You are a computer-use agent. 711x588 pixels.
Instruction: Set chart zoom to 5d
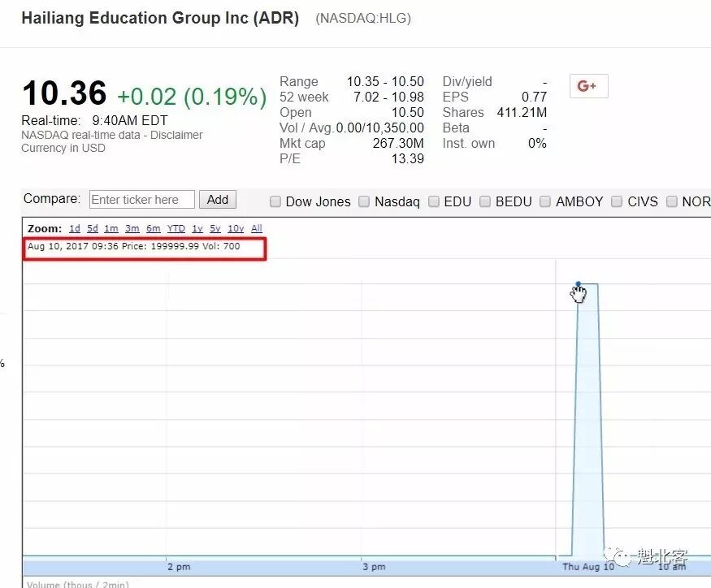coord(93,228)
